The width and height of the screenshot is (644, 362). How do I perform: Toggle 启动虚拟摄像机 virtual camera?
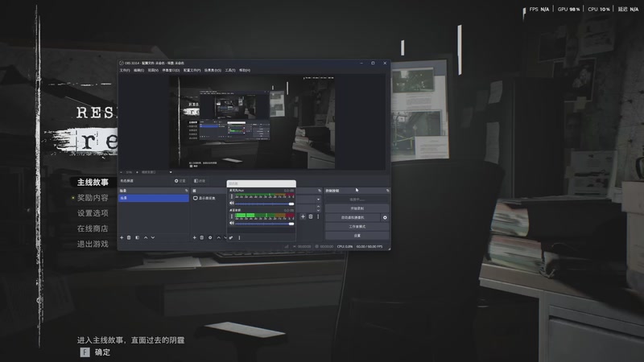click(353, 217)
